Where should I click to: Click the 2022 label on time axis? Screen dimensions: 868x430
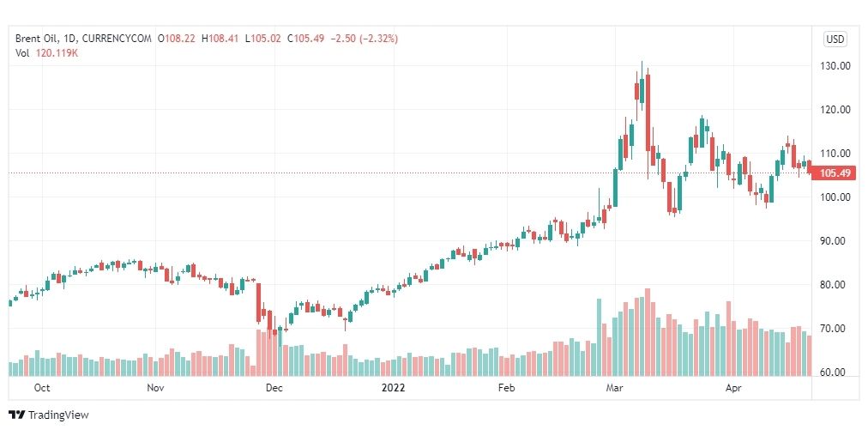pos(393,388)
